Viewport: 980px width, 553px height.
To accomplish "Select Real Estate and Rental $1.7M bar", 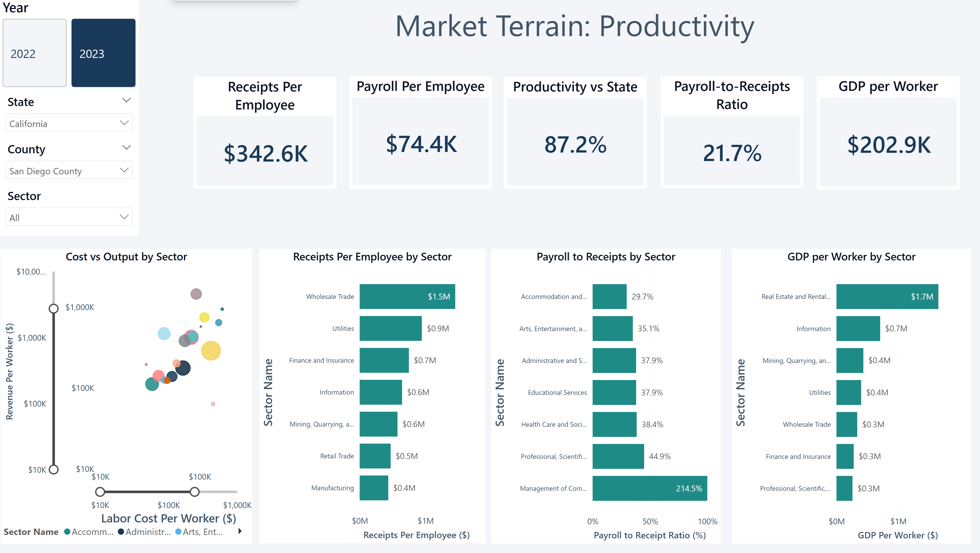I will click(887, 296).
